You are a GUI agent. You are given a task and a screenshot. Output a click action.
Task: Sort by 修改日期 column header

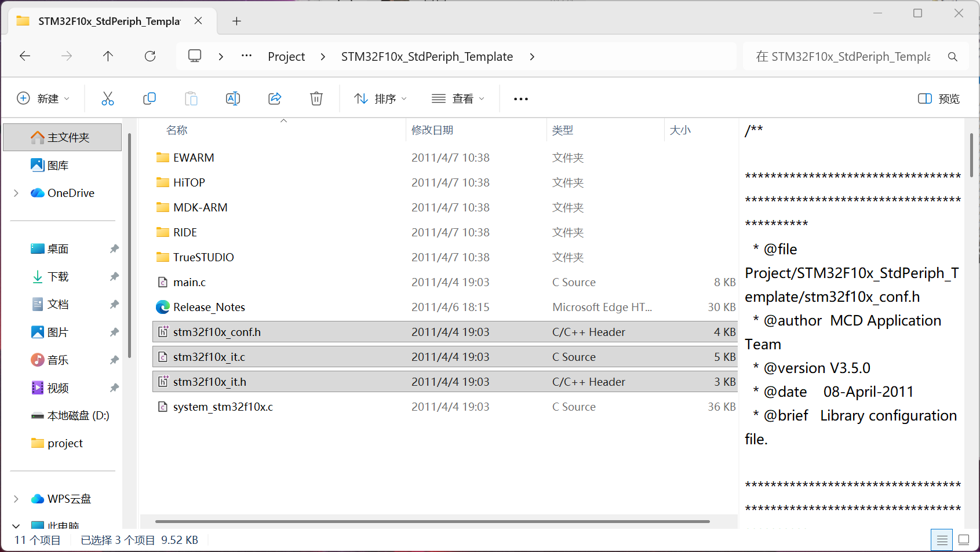tap(432, 130)
